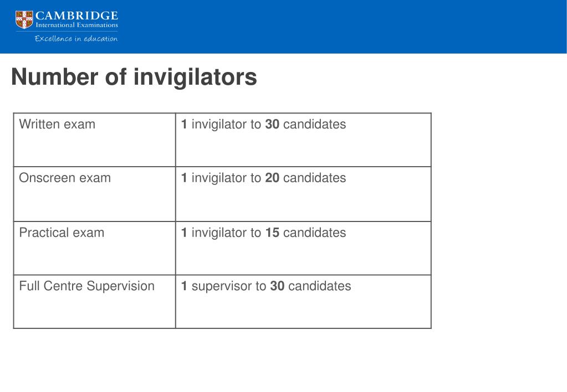Click the word candidates in Practical row
The height and width of the screenshot is (392, 567).
coord(315,233)
